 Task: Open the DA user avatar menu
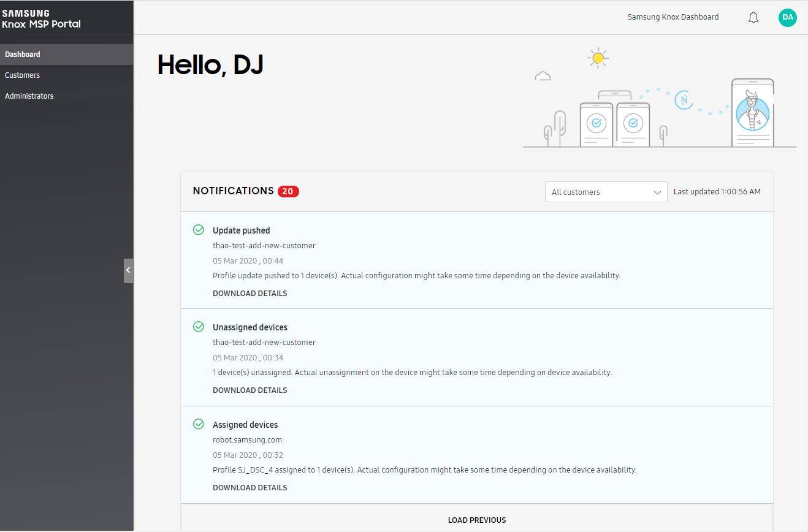pyautogui.click(x=788, y=17)
